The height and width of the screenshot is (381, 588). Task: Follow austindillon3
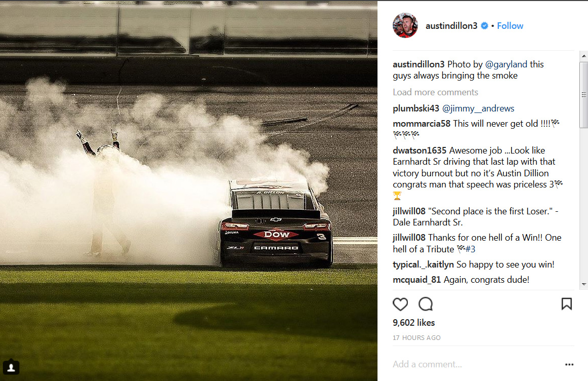(510, 25)
